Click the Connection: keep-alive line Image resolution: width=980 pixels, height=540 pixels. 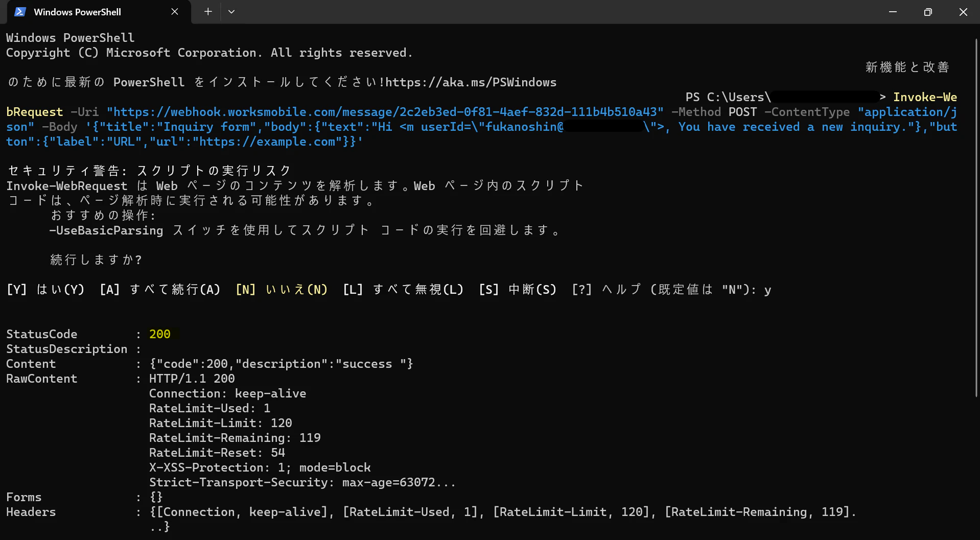coord(228,393)
